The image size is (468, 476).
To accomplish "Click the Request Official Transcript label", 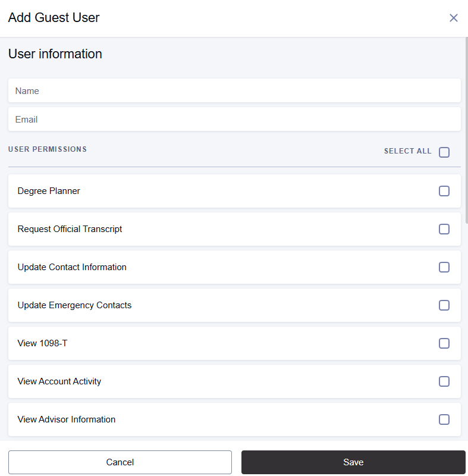I will point(70,229).
